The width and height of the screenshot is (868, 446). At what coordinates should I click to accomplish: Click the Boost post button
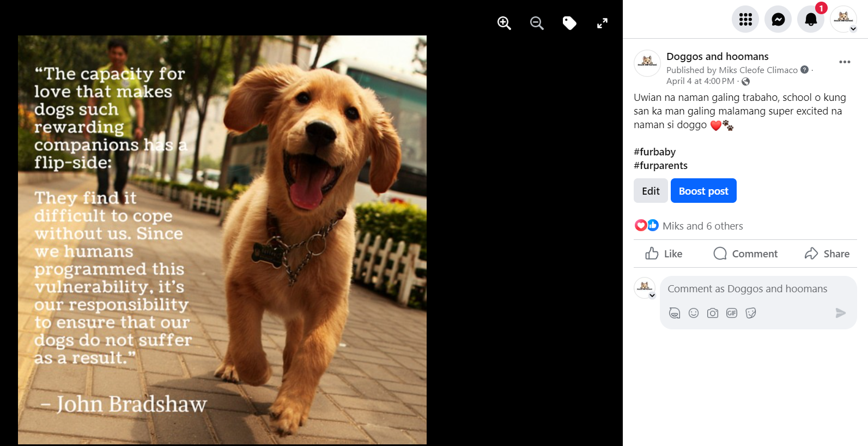(x=703, y=191)
